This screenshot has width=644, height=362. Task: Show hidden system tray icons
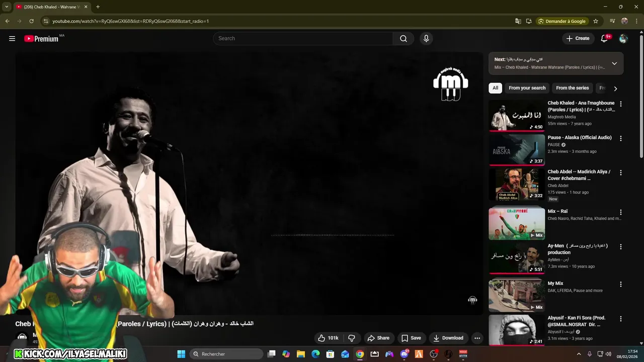[578, 354]
